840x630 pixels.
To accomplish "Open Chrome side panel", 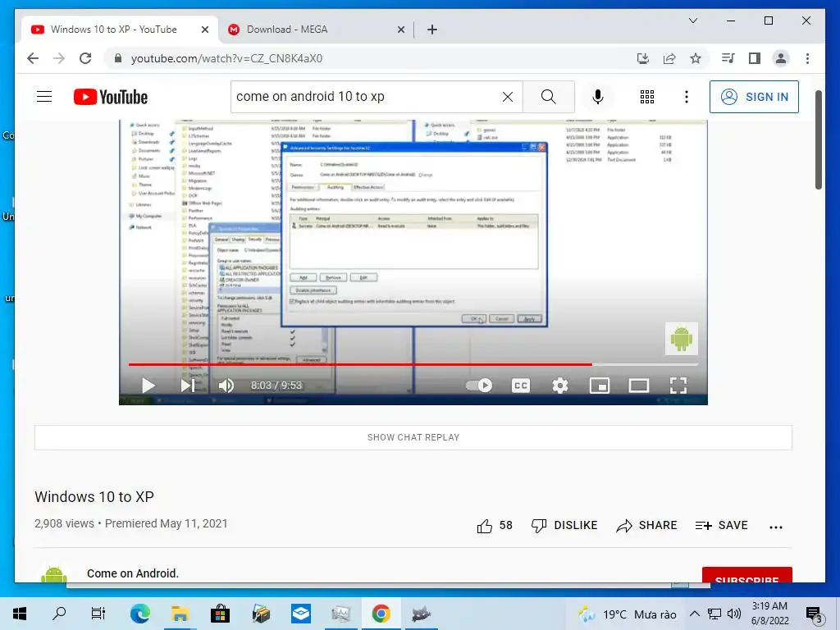I will click(x=755, y=58).
